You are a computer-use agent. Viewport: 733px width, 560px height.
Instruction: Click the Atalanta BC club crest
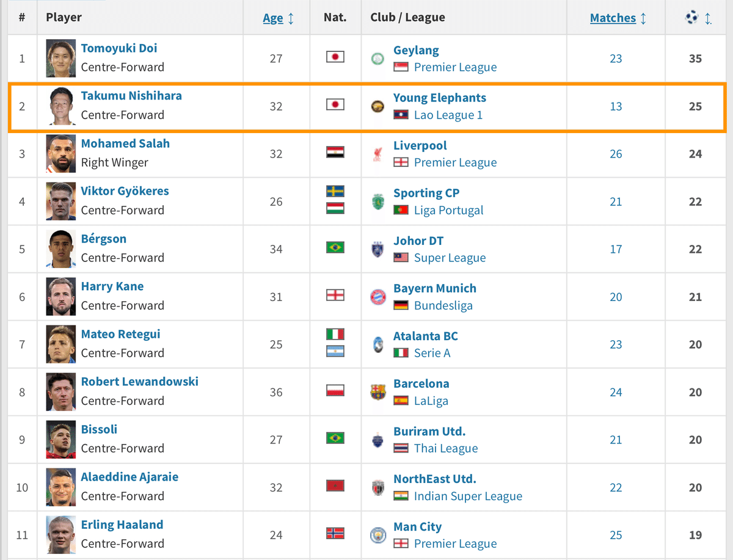coord(378,344)
